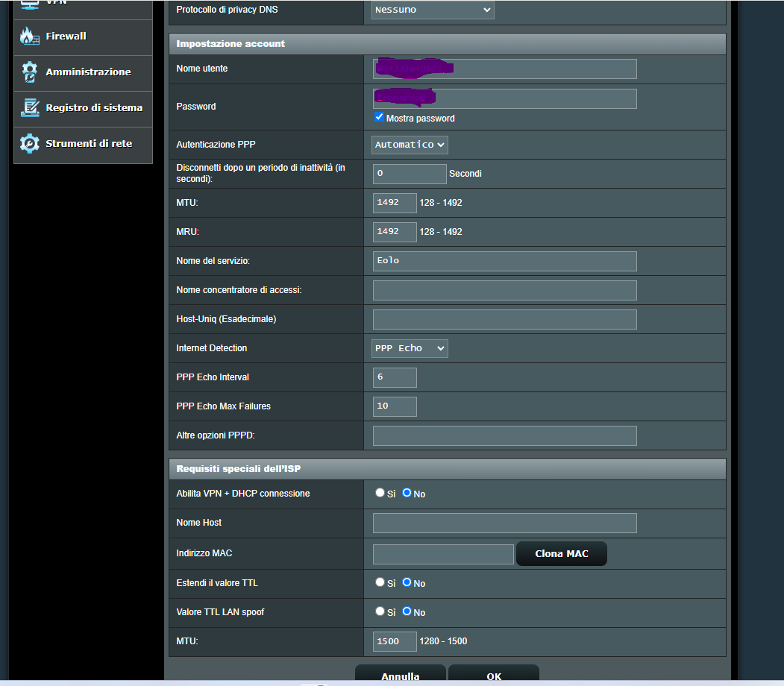This screenshot has height=686, width=784.
Task: Open Registro di sistema page
Action: point(83,110)
